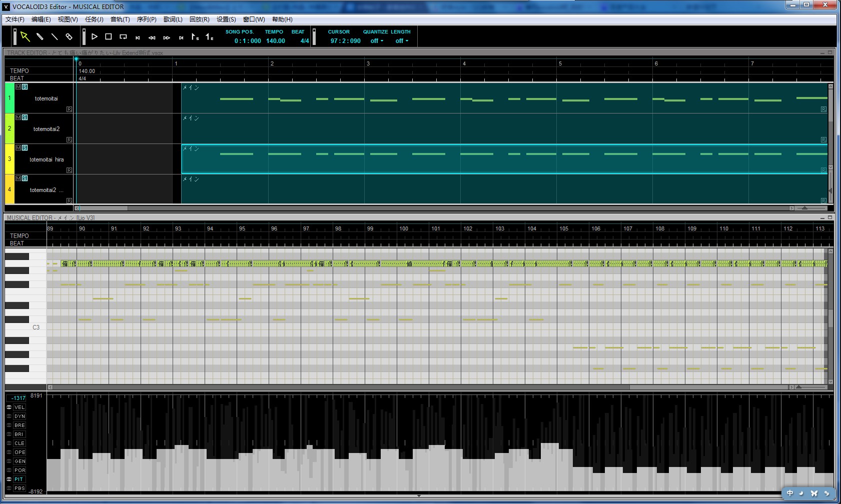Select the BRI control parameter
Viewport: 841px width, 504px height.
(20, 434)
